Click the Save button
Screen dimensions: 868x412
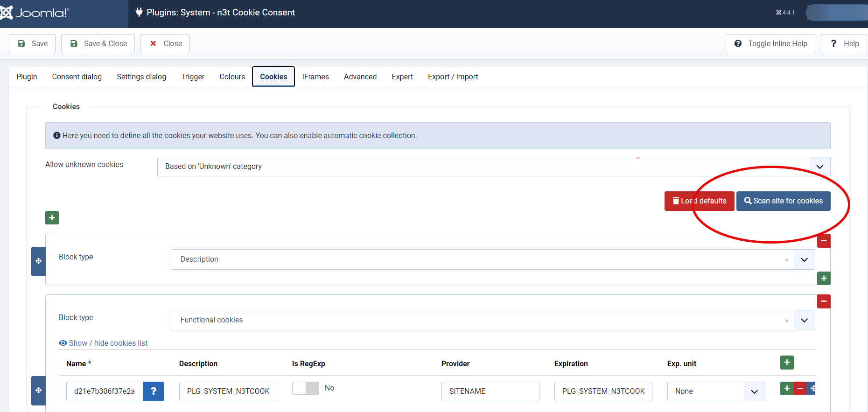click(32, 43)
